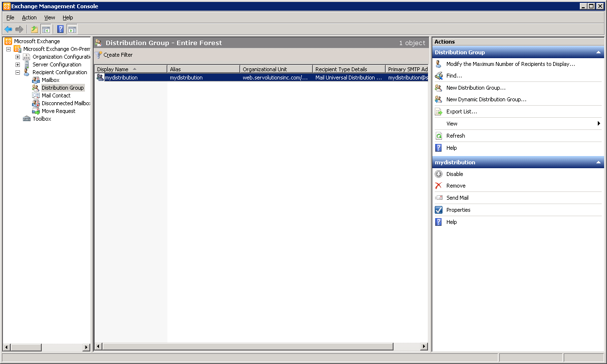Collapse the Microsoft Exchange On-Premises node
Screen dimensions: 607x364
click(x=8, y=49)
